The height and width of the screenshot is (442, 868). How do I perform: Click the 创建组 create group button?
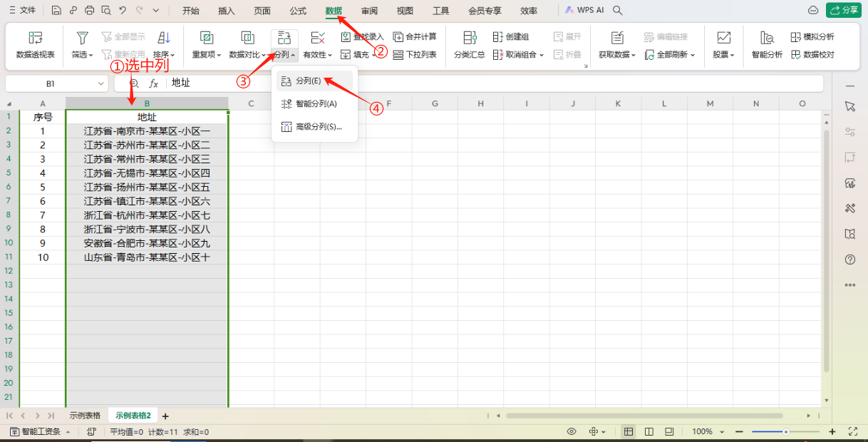[x=511, y=36]
